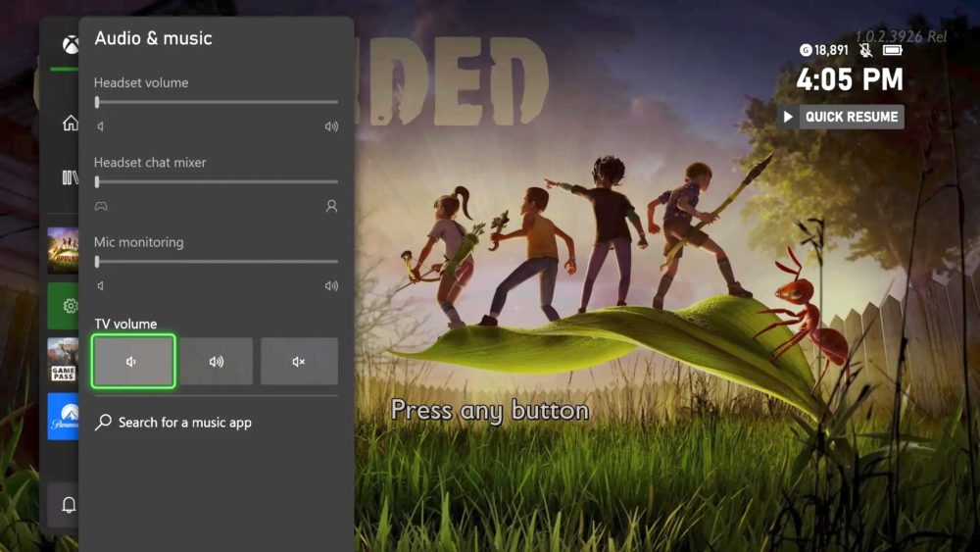This screenshot has width=980, height=552.
Task: Click low-volume icon under Mic monitoring
Action: click(100, 285)
